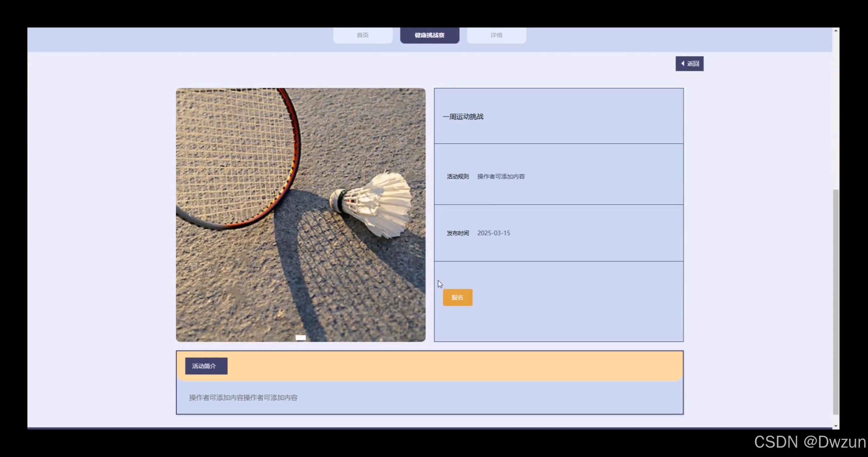Open the 详情 tab

(x=496, y=35)
